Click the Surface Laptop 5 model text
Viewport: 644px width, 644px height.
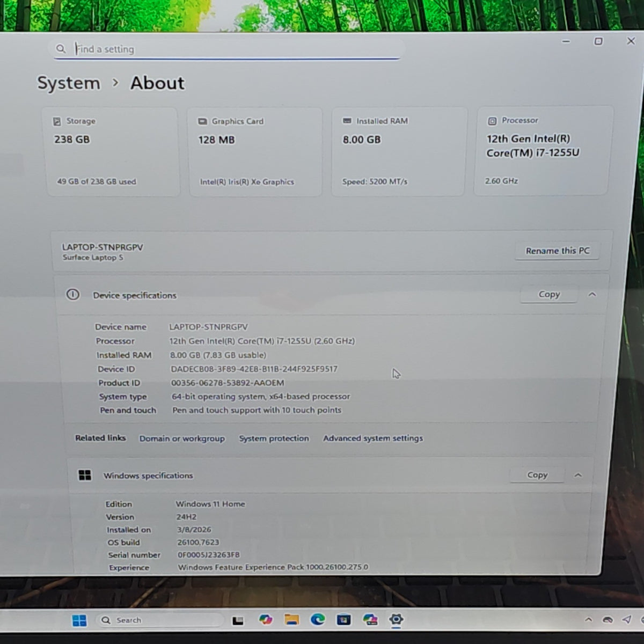tap(93, 258)
